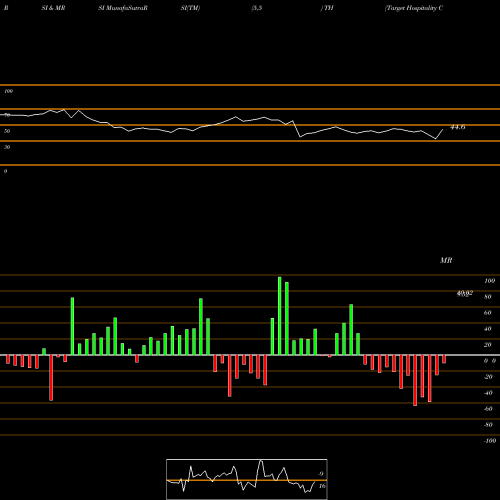Click the tallest green bar in MR histogram
This screenshot has width=500, height=500.
tap(280, 316)
